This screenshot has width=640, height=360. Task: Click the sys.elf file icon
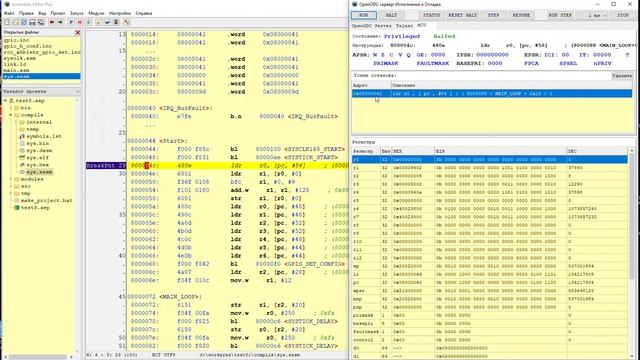(x=22, y=158)
